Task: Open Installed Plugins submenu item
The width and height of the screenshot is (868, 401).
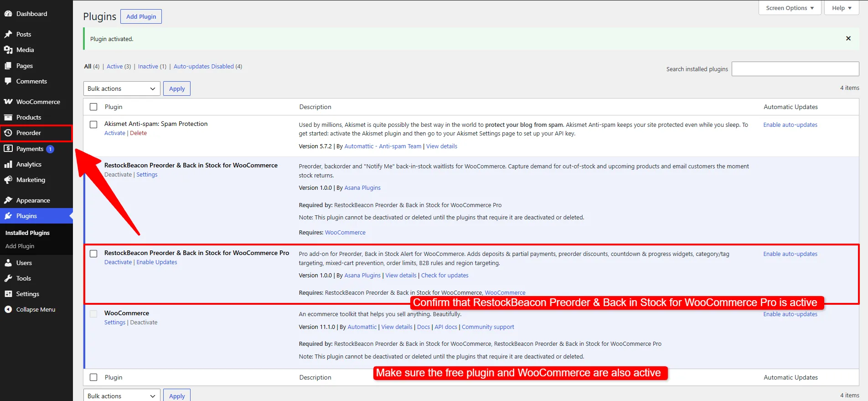Action: tap(27, 233)
